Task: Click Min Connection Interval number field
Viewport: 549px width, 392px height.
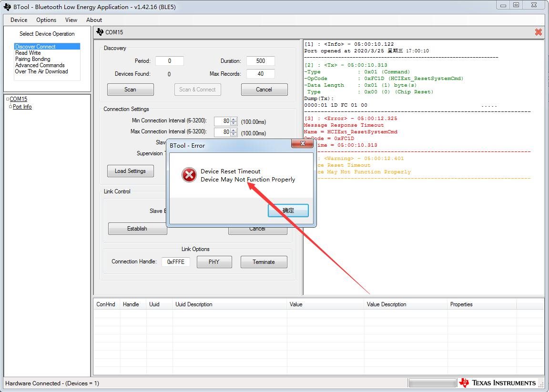Action: 223,121
